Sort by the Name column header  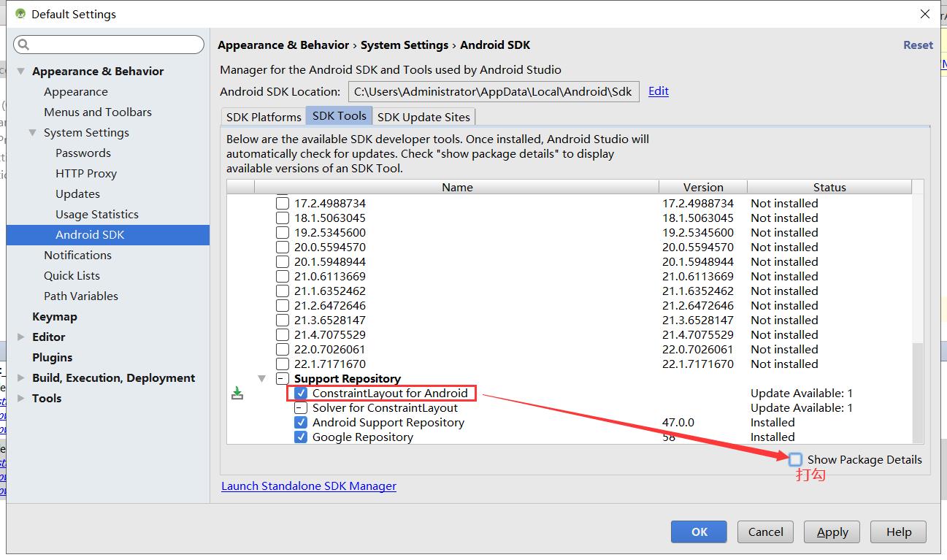(457, 188)
